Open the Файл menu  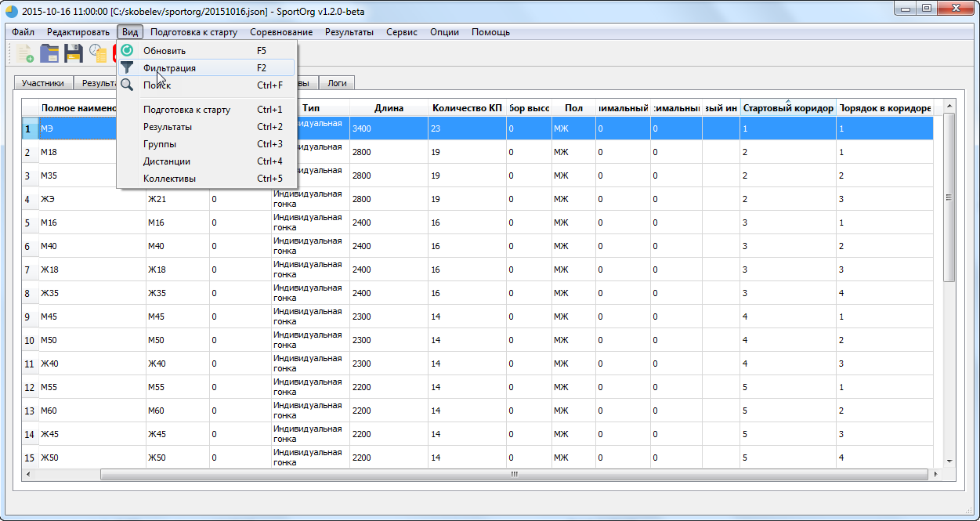click(x=23, y=32)
